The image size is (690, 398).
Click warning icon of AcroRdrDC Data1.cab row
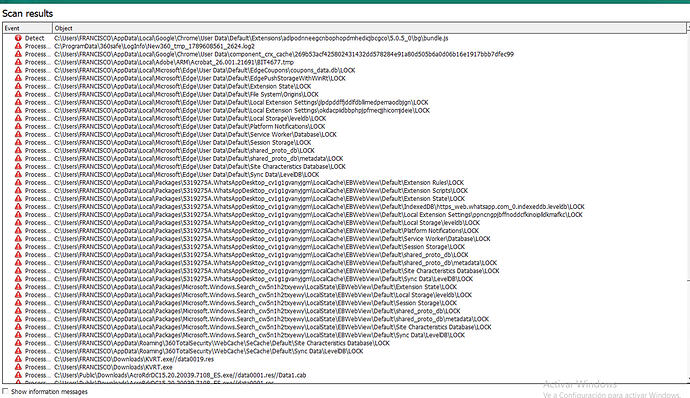18,375
